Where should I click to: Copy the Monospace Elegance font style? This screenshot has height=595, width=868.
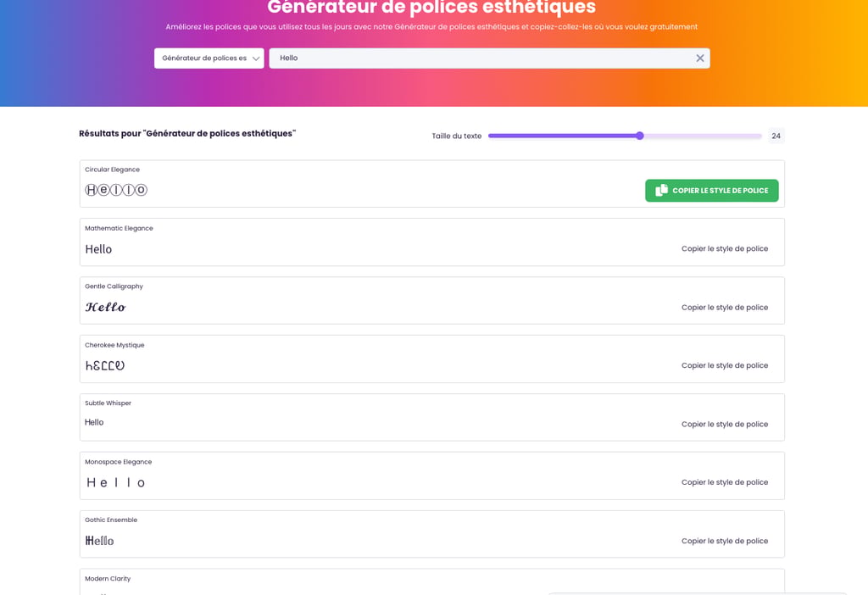pyautogui.click(x=724, y=482)
